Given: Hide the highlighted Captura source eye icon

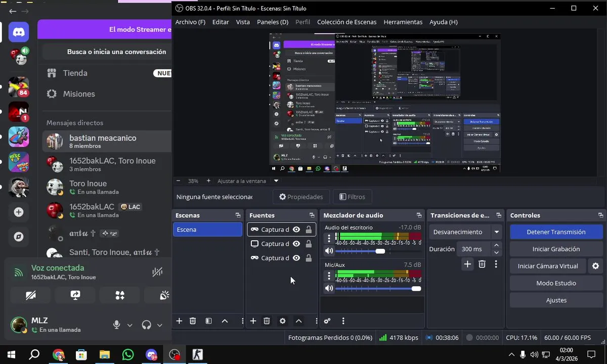Looking at the screenshot, I should (296, 230).
